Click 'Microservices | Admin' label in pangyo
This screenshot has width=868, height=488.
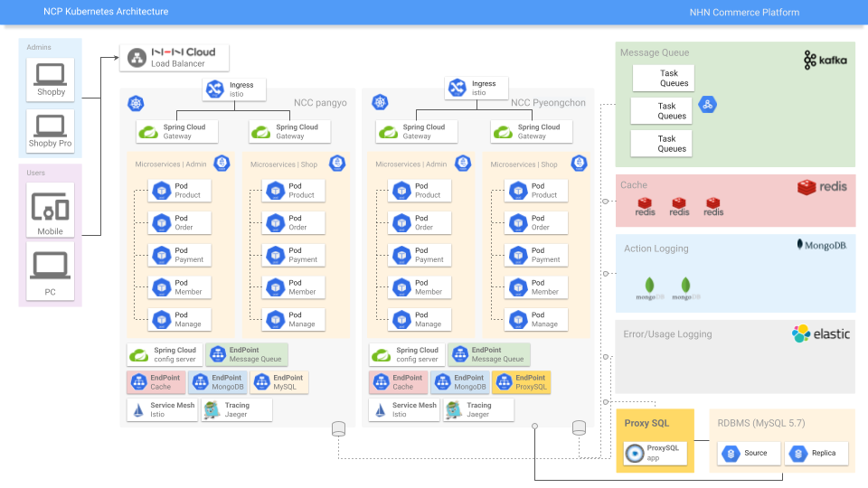[171, 164]
